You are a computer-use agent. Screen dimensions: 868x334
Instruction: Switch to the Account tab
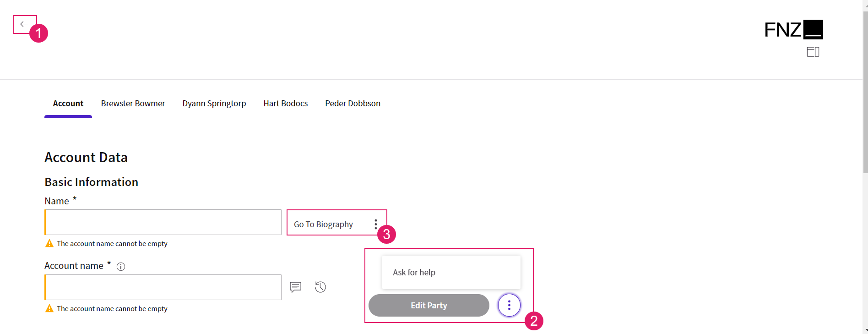[68, 104]
